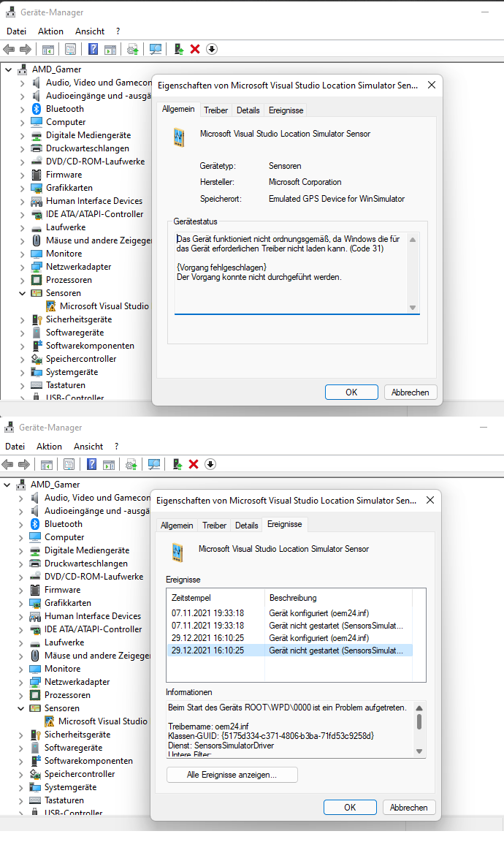This screenshot has height=842, width=504.
Task: Open the Datei menu in the upper window
Action: pyautogui.click(x=16, y=31)
